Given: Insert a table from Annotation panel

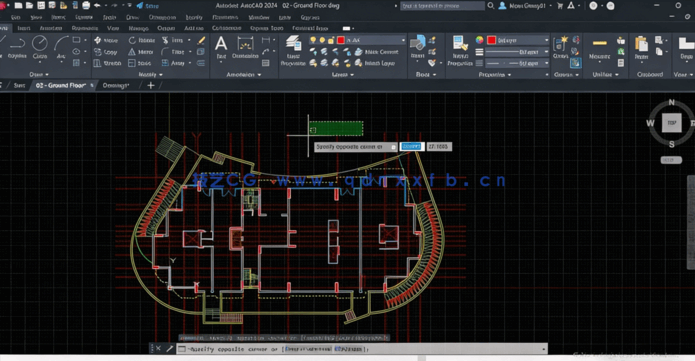Looking at the screenshot, I should tap(266, 63).
